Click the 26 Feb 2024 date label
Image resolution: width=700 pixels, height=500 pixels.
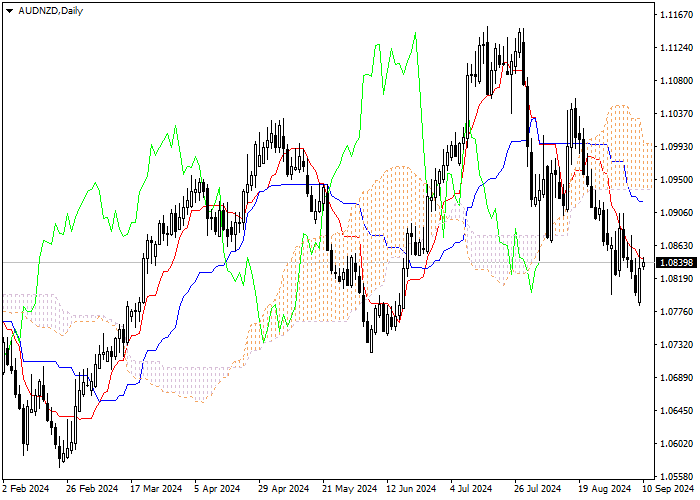pyautogui.click(x=92, y=489)
